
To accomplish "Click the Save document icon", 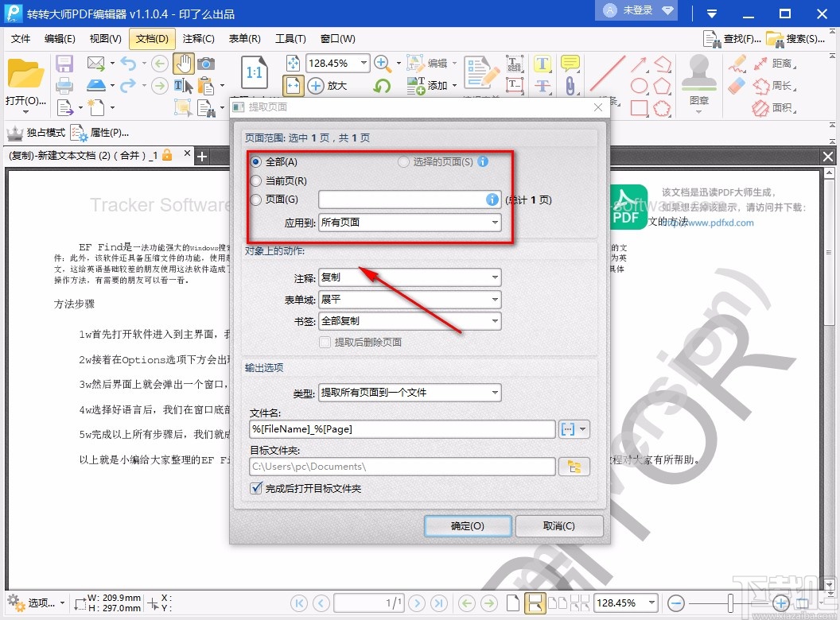I will pos(64,62).
